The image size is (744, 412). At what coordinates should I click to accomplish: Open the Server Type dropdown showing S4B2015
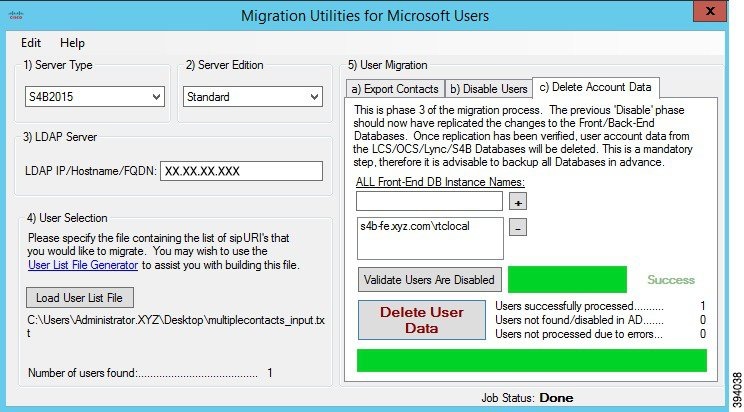point(94,97)
